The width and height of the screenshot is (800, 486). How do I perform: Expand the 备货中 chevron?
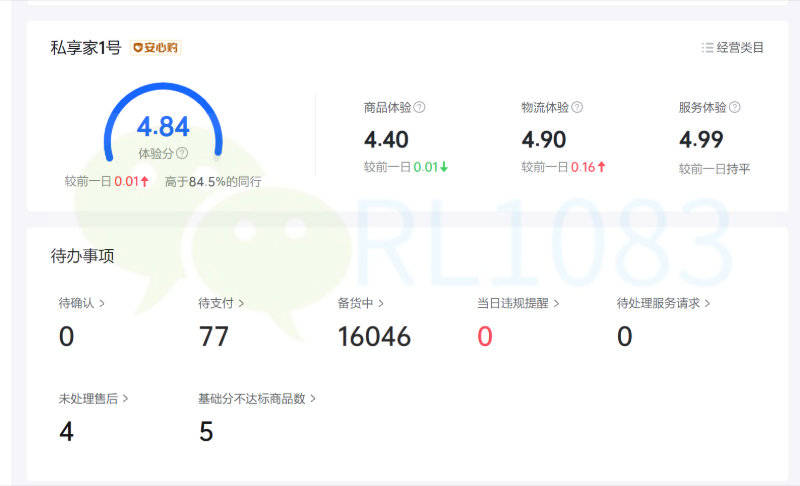tap(381, 303)
